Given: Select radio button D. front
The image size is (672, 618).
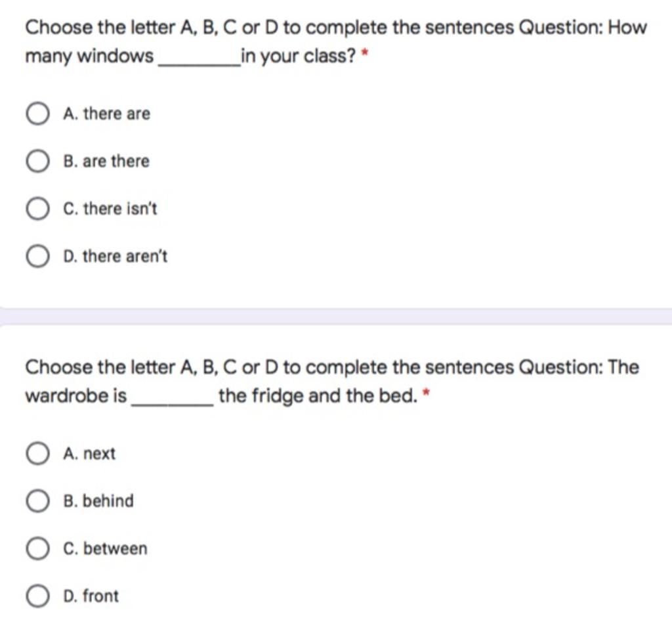Looking at the screenshot, I should 37,596.
